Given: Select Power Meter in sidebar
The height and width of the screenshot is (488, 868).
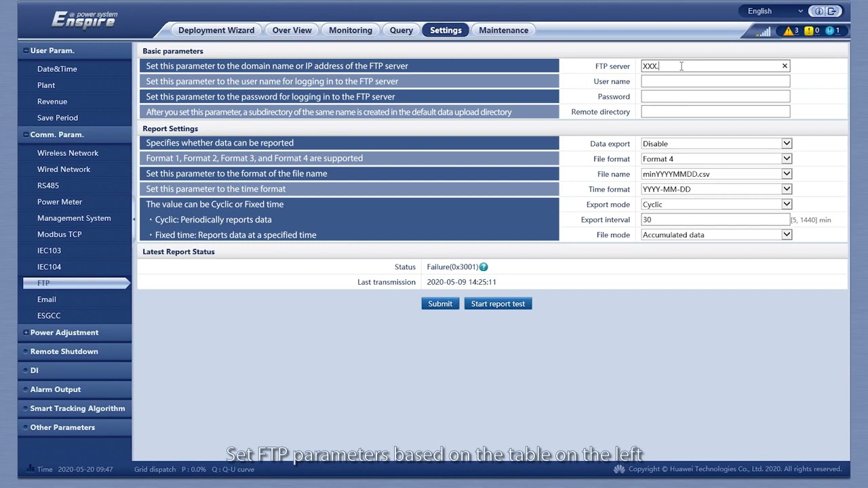Looking at the screenshot, I should pyautogui.click(x=60, y=202).
